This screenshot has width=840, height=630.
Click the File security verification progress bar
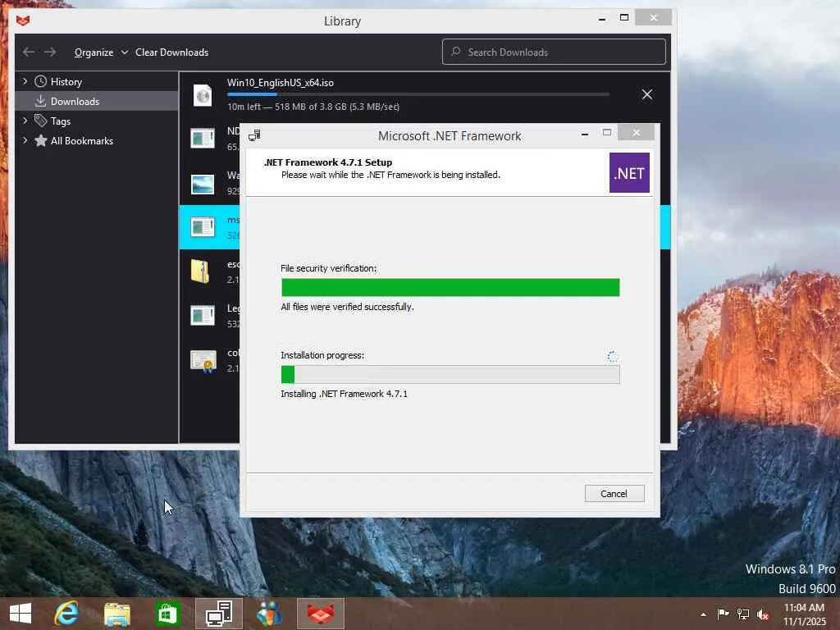[450, 287]
